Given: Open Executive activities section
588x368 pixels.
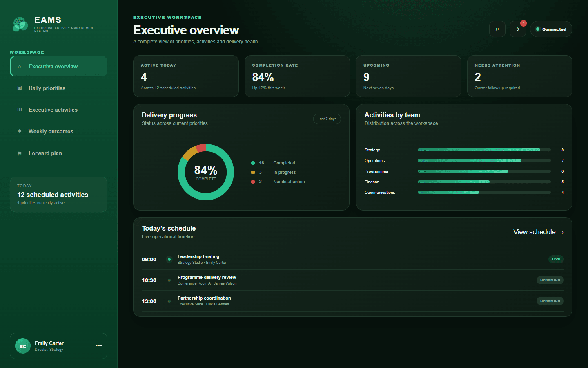Looking at the screenshot, I should 59,110.
